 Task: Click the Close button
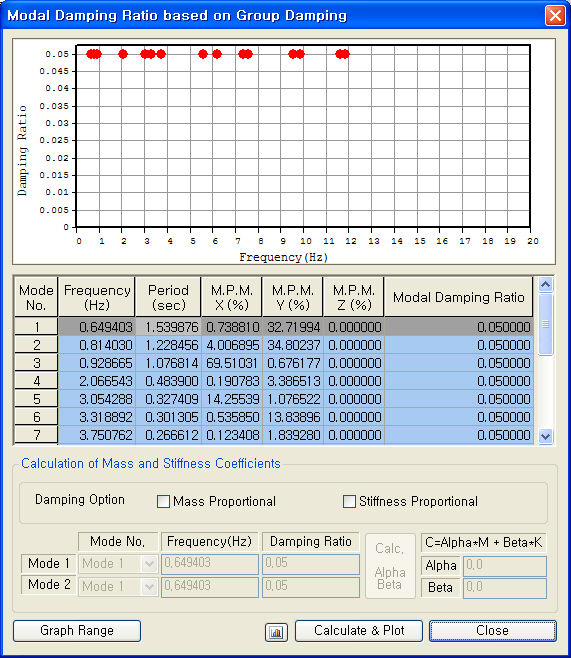[493, 631]
